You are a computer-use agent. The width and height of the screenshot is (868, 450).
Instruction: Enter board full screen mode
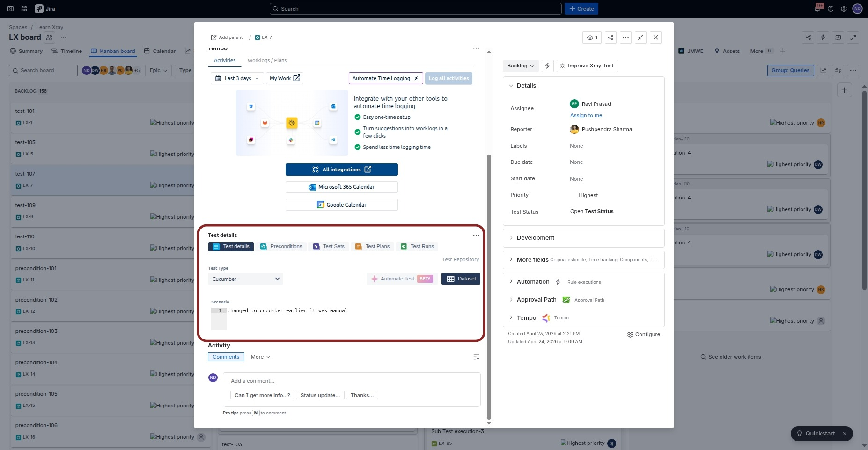point(853,37)
